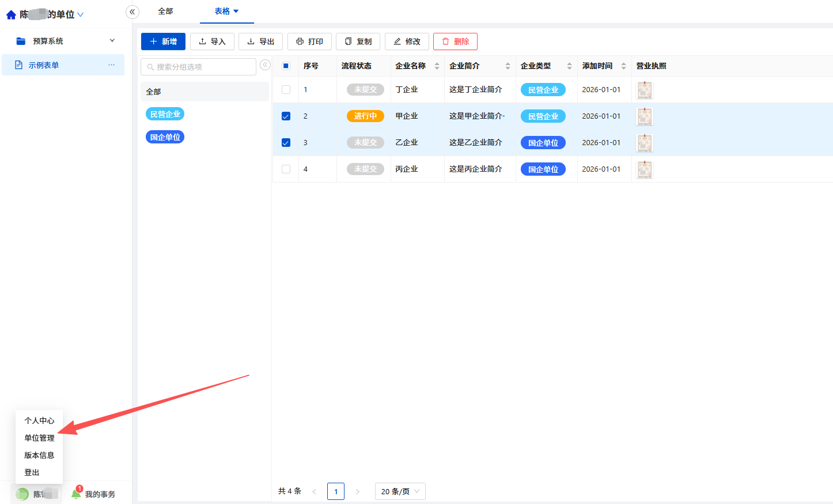This screenshot has height=504, width=833.
Task: Click the home icon beside unit name
Action: (11, 14)
